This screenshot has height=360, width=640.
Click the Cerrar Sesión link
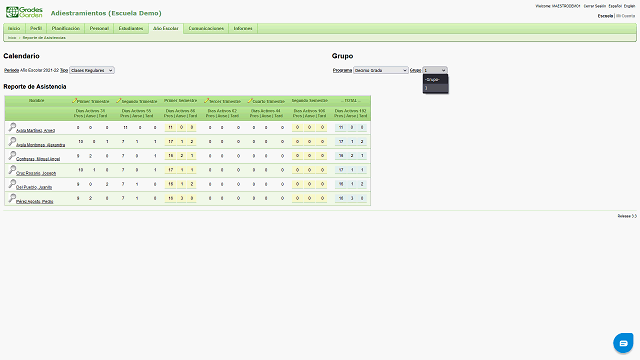pyautogui.click(x=595, y=6)
